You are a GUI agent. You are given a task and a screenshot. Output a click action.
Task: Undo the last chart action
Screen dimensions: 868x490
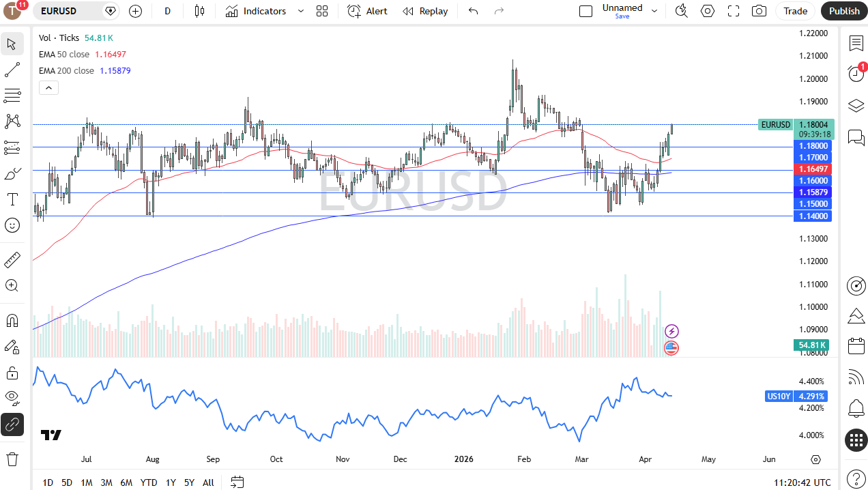(474, 11)
